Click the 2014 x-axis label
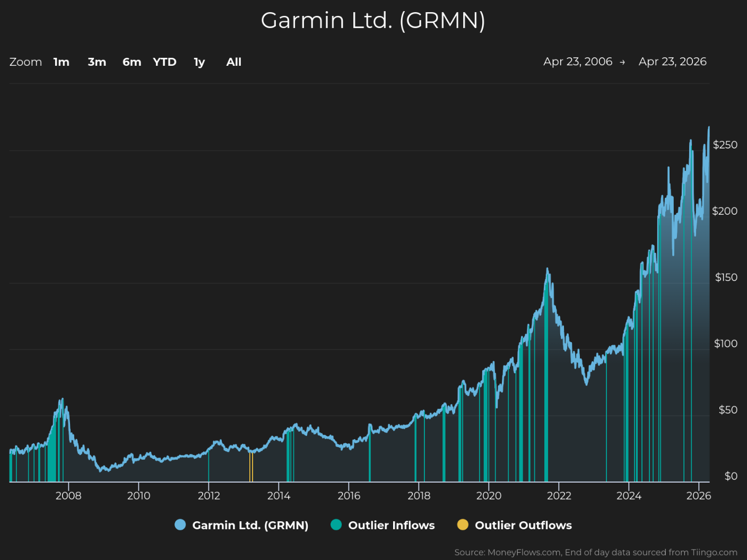The width and height of the screenshot is (747, 560). pyautogui.click(x=279, y=495)
